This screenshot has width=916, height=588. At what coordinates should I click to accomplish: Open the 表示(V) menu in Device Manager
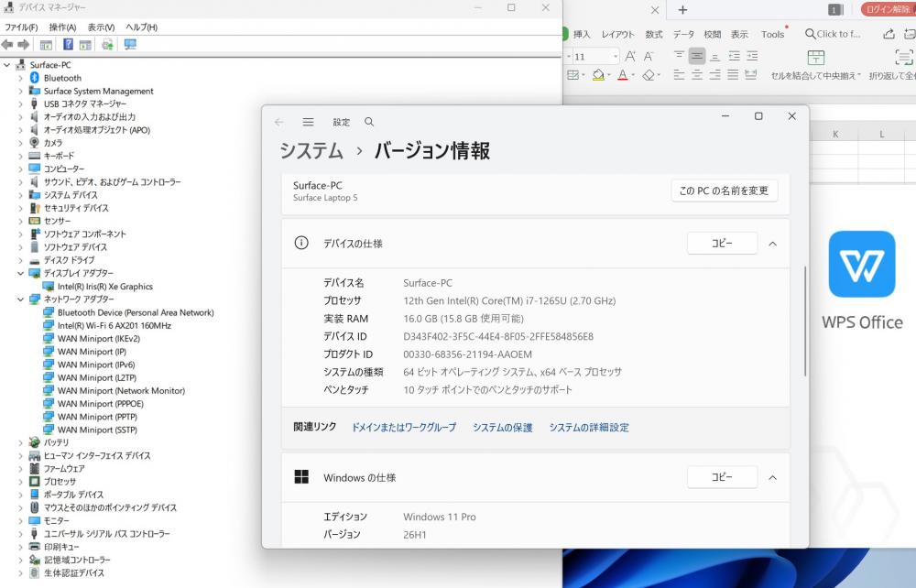pyautogui.click(x=101, y=27)
